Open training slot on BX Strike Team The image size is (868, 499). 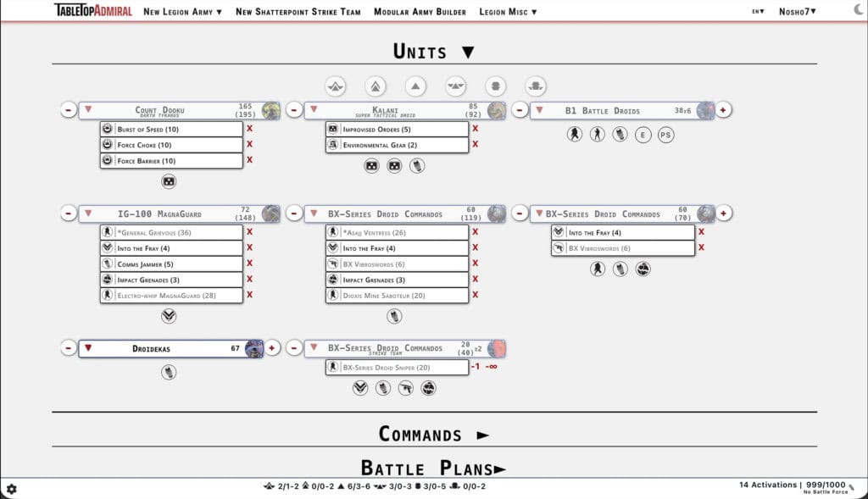360,388
